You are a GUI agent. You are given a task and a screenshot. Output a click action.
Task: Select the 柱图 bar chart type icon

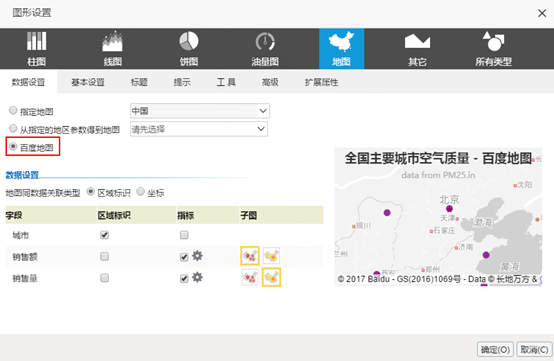36,48
